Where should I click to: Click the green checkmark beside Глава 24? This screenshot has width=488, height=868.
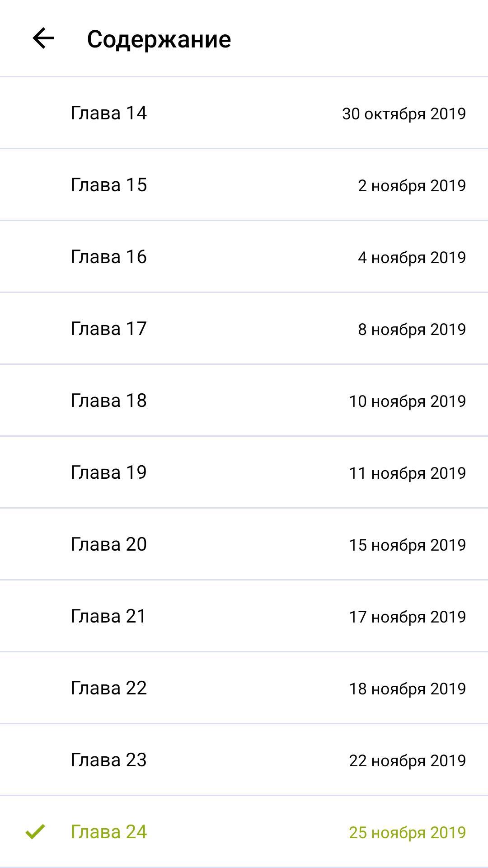coord(35,831)
